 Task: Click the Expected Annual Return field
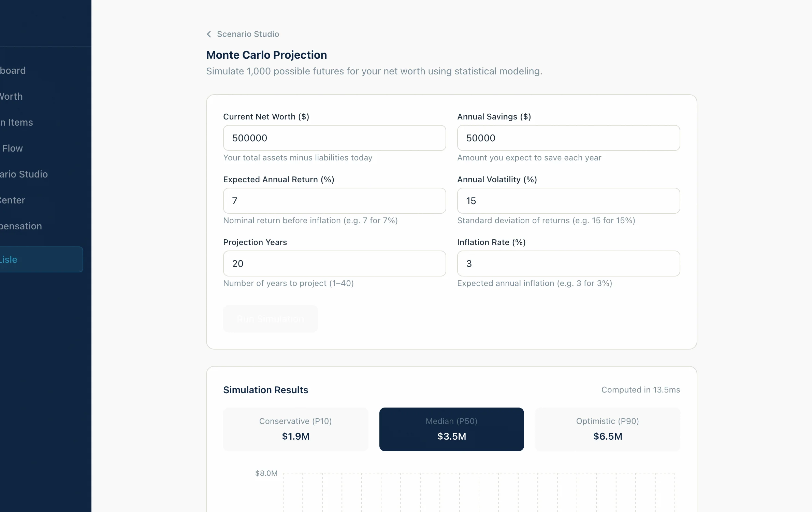[x=334, y=201]
